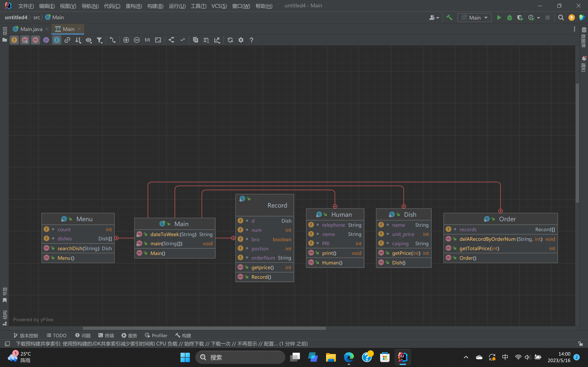Toggle Inner Classes visibility button
The width and height of the screenshot is (588, 367).
click(x=57, y=40)
